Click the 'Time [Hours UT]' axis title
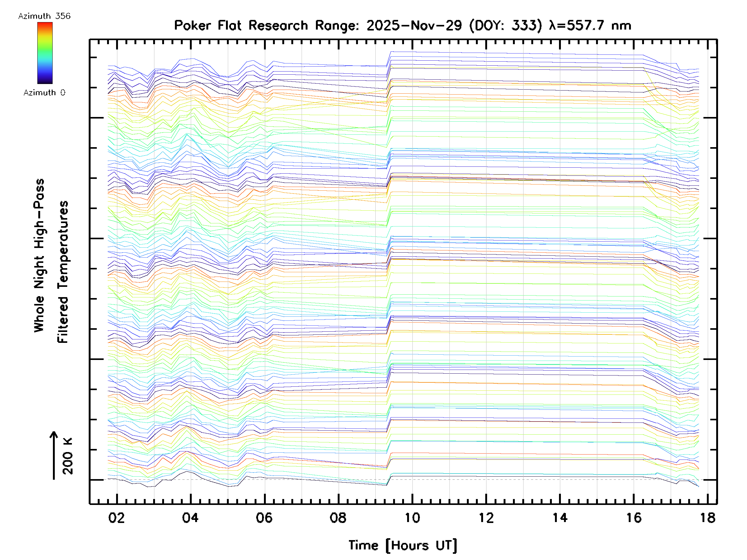Image resolution: width=747 pixels, height=560 pixels. pyautogui.click(x=402, y=545)
